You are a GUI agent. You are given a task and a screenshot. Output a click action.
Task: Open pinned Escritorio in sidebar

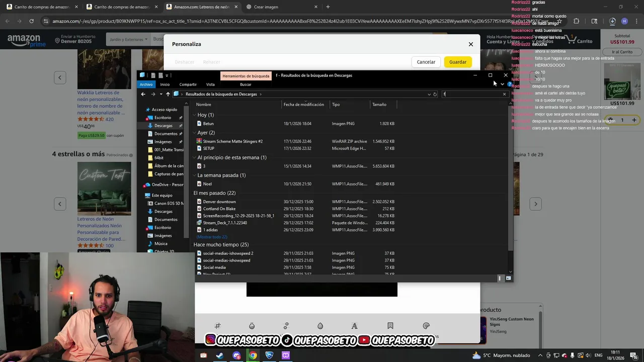pos(163,118)
